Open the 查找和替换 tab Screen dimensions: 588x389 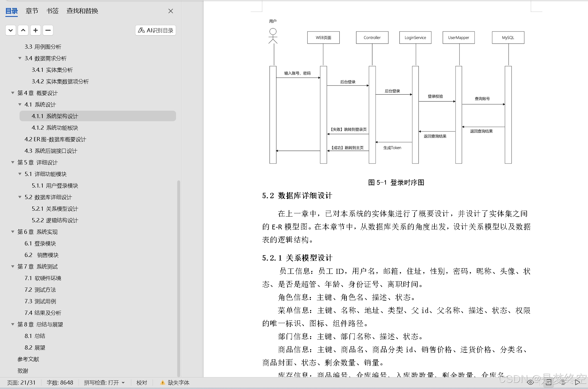coord(82,11)
